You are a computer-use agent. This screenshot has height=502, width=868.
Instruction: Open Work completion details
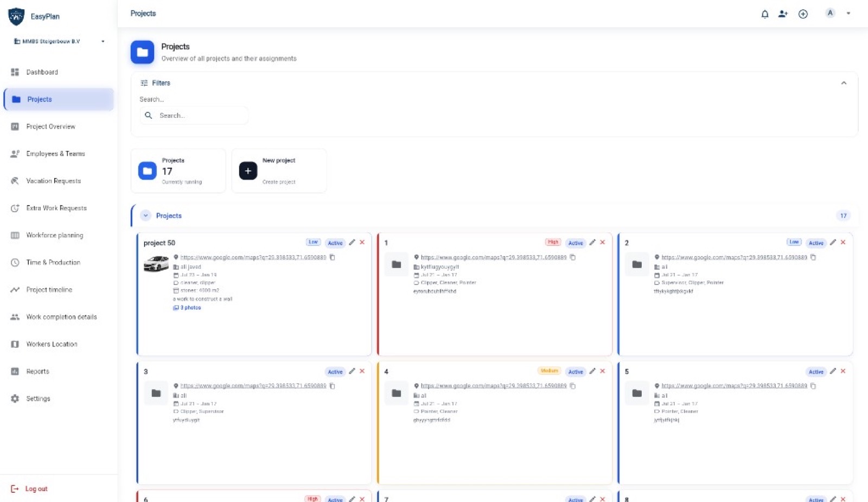[x=59, y=317]
